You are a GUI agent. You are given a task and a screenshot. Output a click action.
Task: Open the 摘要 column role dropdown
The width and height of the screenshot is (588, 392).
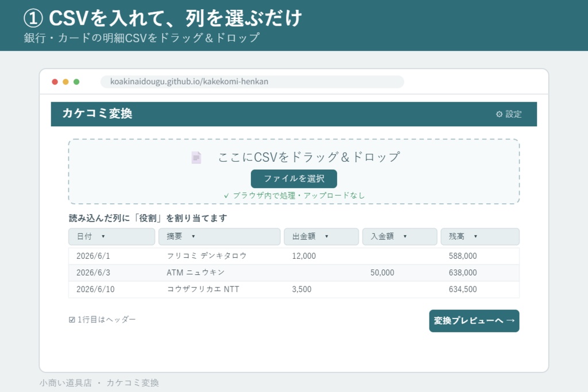click(x=219, y=236)
